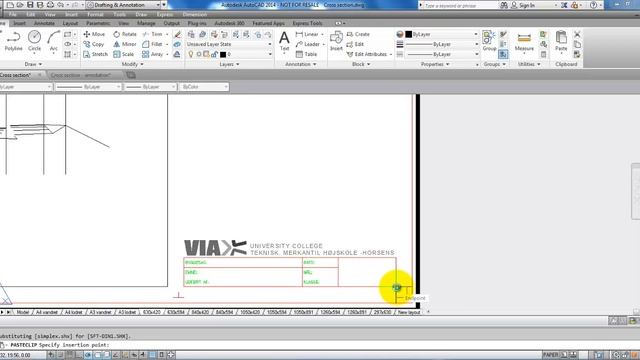Screen dimensions: 640x360
Task: Click the new drawing tab icon beside file tabs
Action: [131, 75]
